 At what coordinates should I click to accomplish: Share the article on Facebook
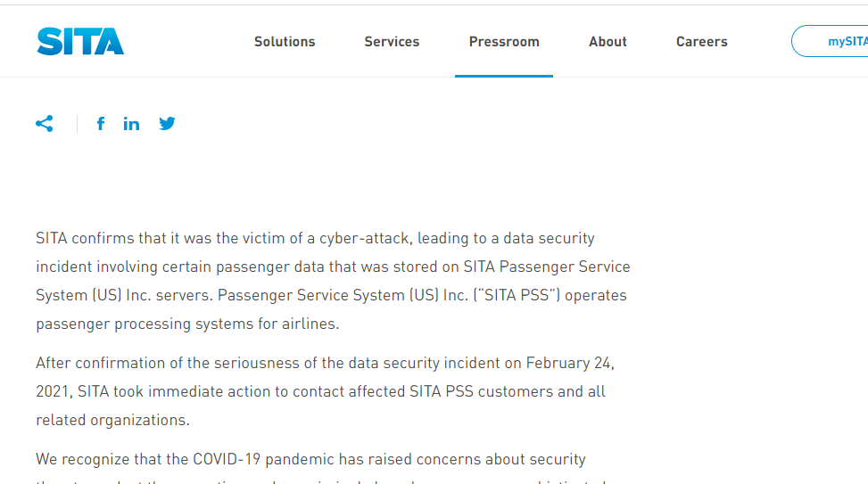pyautogui.click(x=101, y=124)
